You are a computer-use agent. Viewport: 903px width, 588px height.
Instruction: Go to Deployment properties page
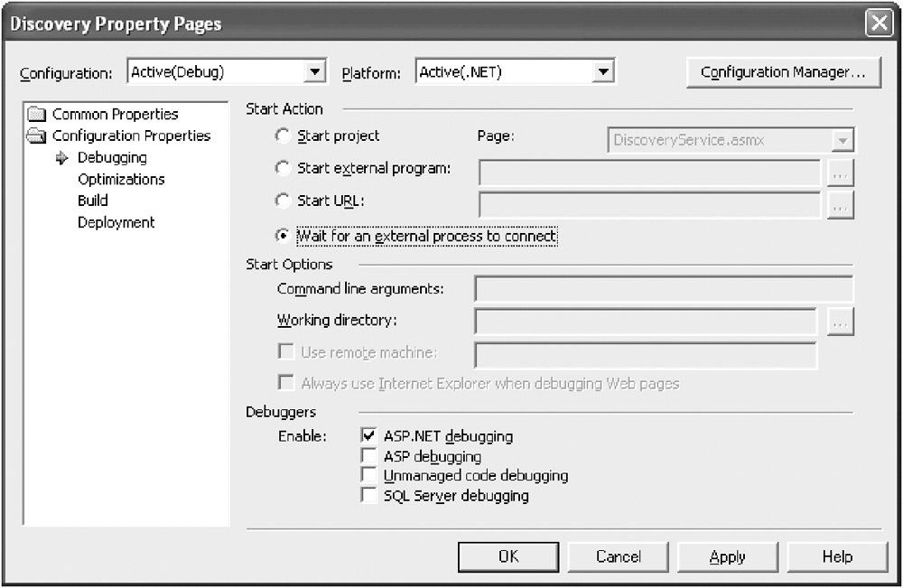(x=116, y=222)
